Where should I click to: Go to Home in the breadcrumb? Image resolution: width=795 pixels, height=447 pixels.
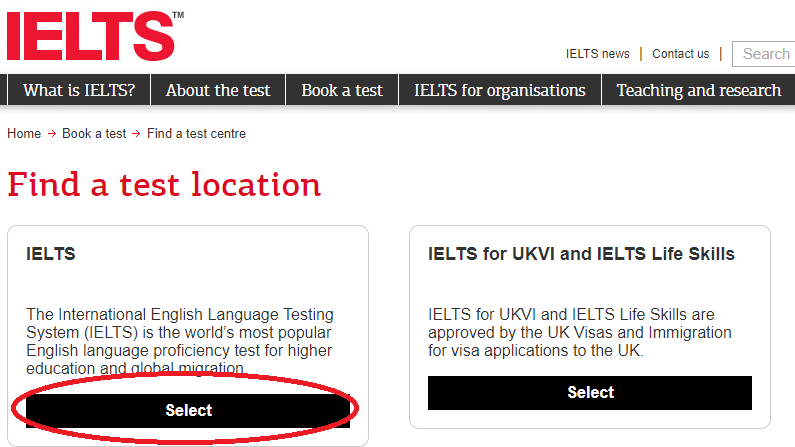click(24, 133)
